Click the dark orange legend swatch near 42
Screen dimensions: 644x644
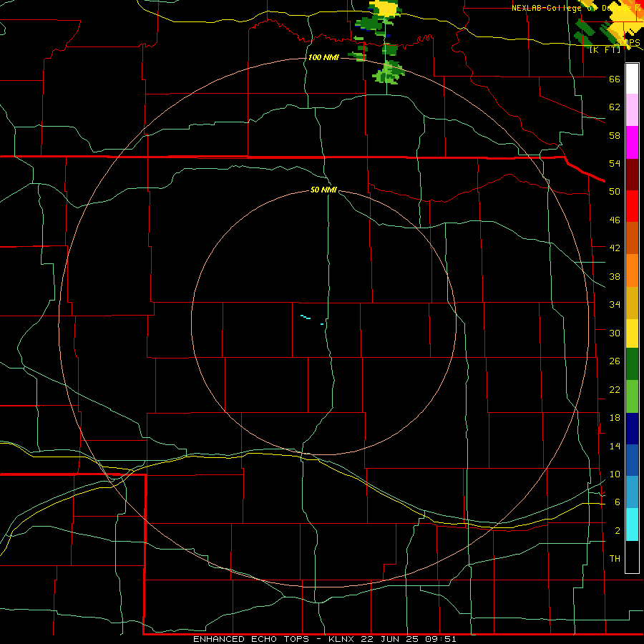[x=632, y=238]
